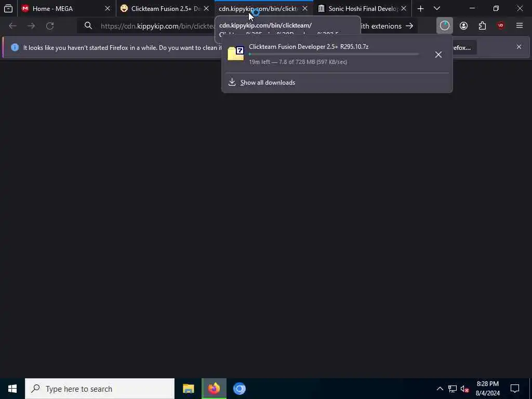
Task: Click the search magnifier in address bar
Action: click(88, 26)
